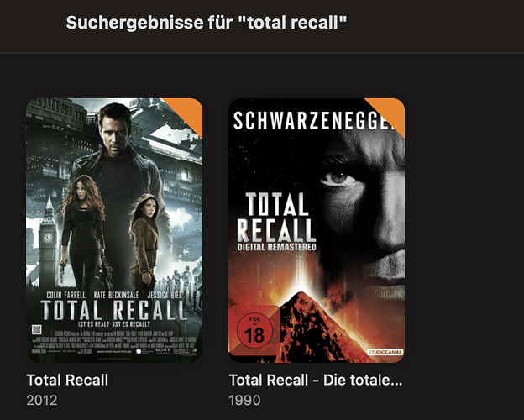Viewport: 524px width, 420px height.
Task: Click the "Digital Remastered" text on poster
Action: coord(277,247)
